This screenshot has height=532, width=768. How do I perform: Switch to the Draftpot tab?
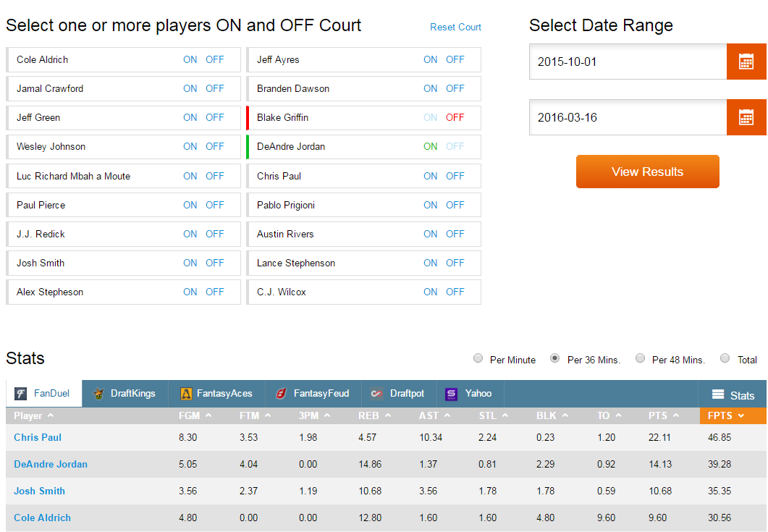398,393
